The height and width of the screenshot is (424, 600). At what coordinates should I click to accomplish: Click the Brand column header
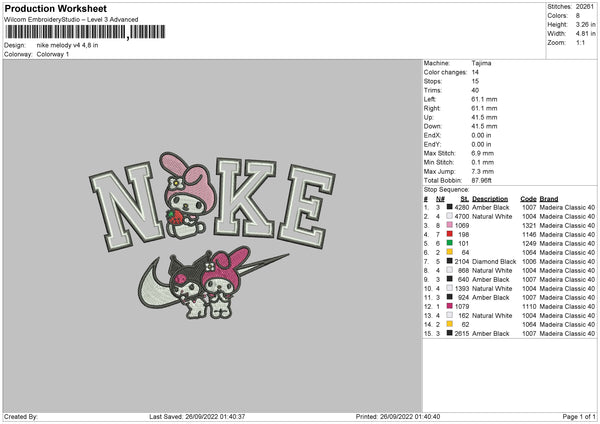coord(549,199)
